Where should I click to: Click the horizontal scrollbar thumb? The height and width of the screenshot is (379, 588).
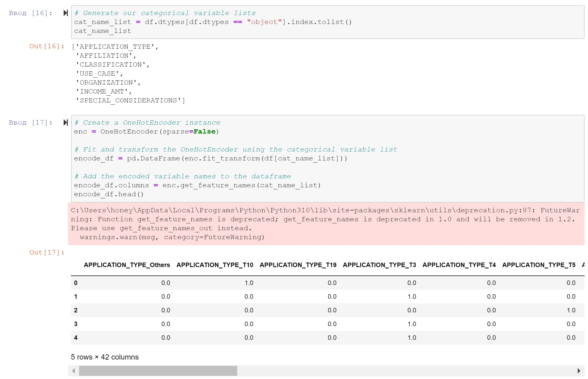point(158,371)
